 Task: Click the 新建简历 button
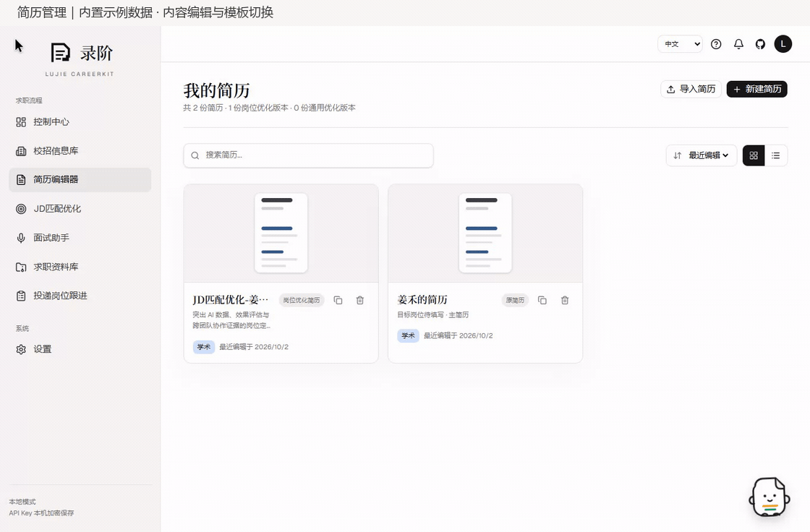coord(756,89)
